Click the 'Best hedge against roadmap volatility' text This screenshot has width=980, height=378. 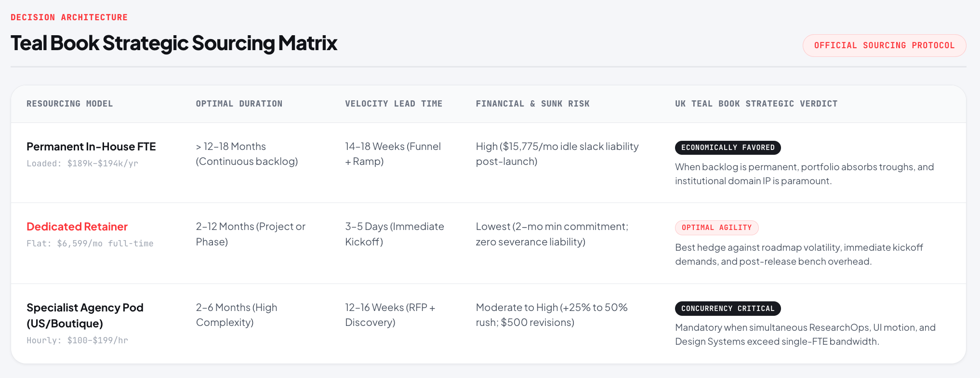(x=799, y=254)
